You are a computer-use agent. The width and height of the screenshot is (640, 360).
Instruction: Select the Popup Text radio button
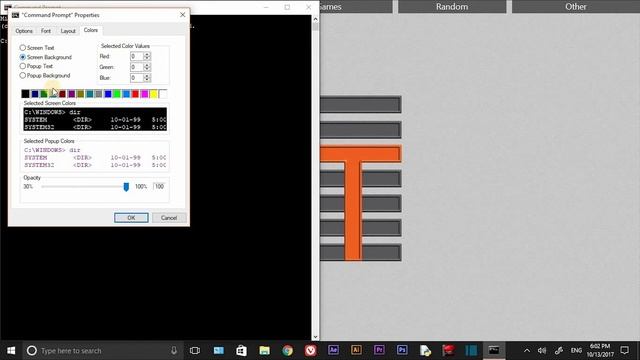[x=23, y=66]
